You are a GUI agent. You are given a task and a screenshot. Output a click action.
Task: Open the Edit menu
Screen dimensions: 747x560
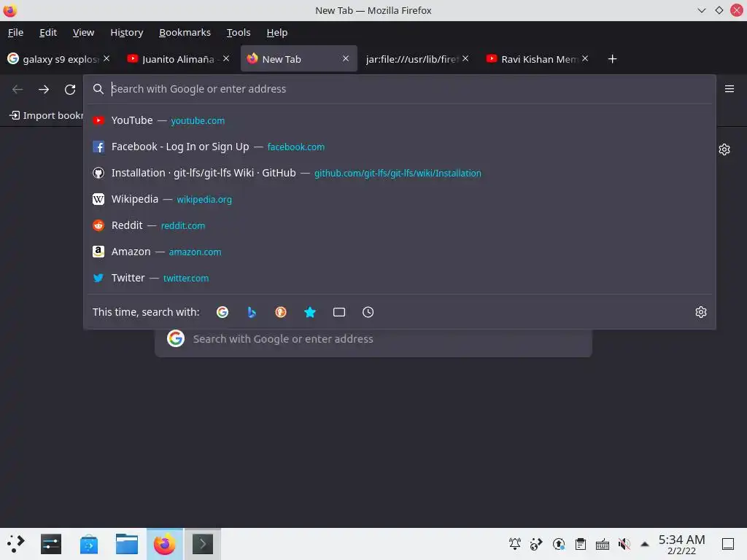pos(48,32)
